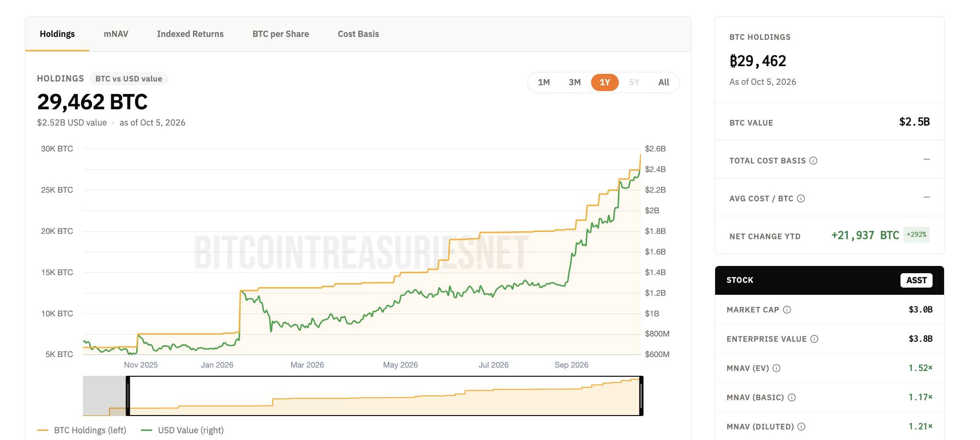Open info icon next to MNAV (Diluted)
The image size is (980, 440).
click(801, 427)
